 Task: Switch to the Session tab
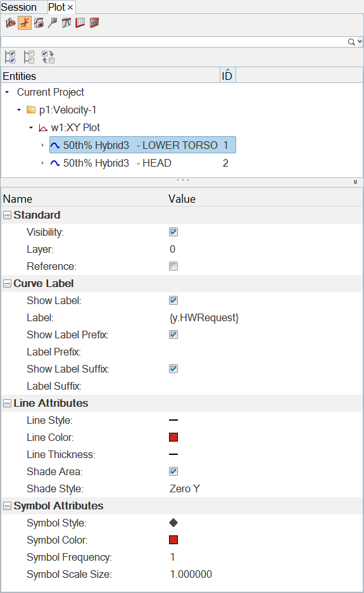(19, 7)
